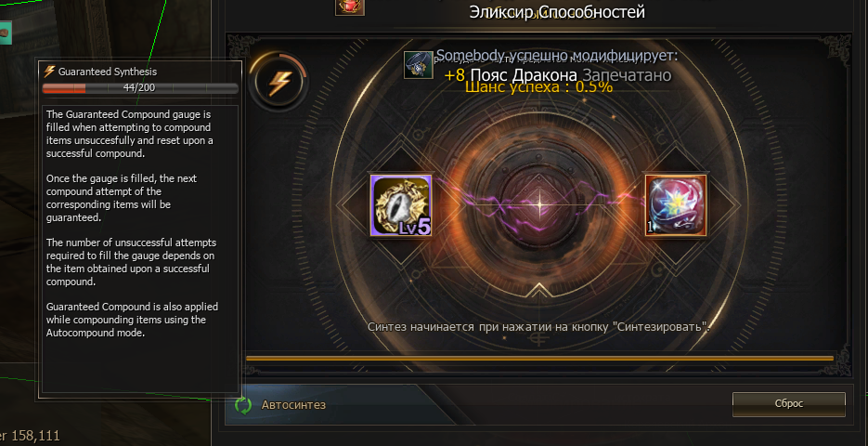The image size is (868, 446).
Task: Click the Эликсир Способностей title
Action: [x=557, y=12]
